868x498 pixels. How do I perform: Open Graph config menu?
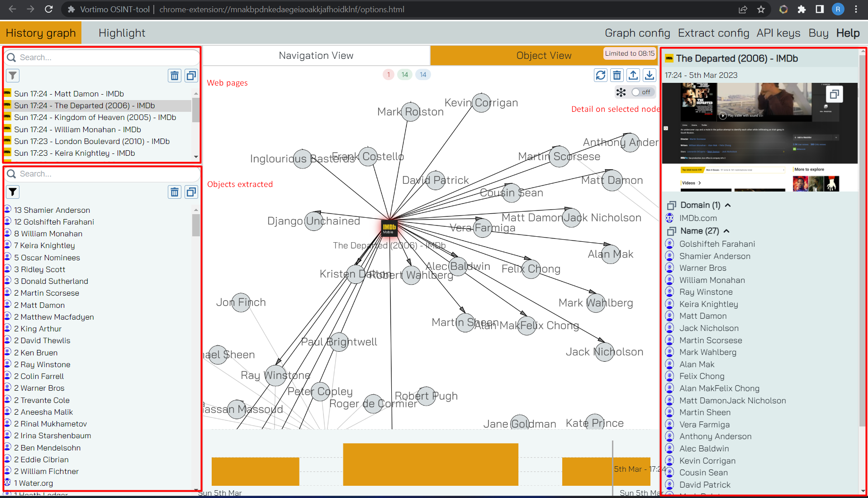(x=637, y=33)
